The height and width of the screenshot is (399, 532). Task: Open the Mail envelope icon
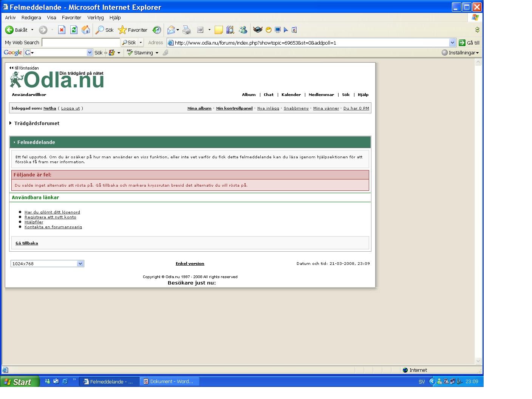[x=171, y=30]
